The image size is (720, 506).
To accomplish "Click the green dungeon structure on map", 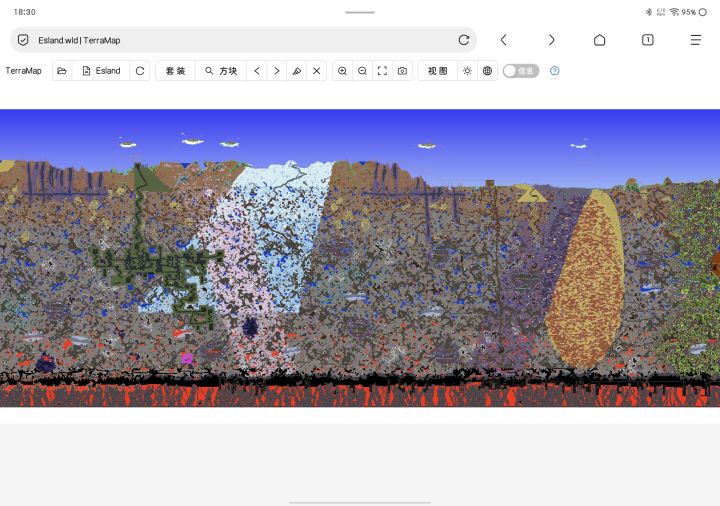I will (x=156, y=266).
